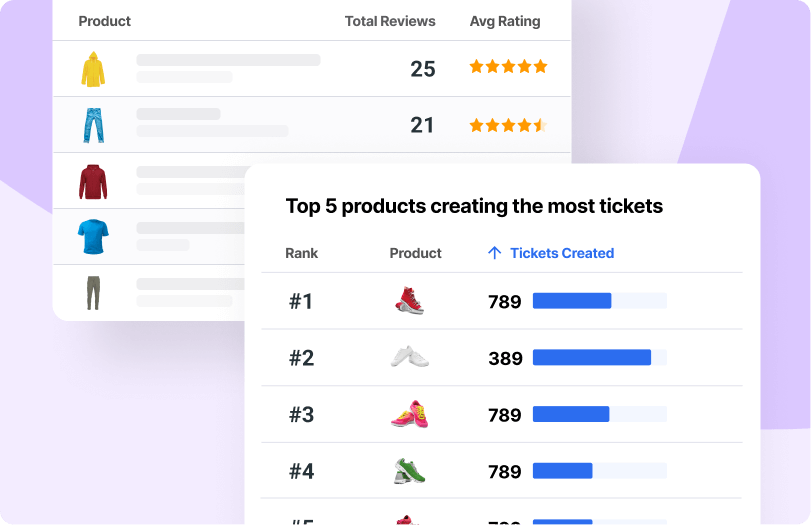The image size is (811, 525).
Task: Click the review count 21
Action: click(x=422, y=125)
